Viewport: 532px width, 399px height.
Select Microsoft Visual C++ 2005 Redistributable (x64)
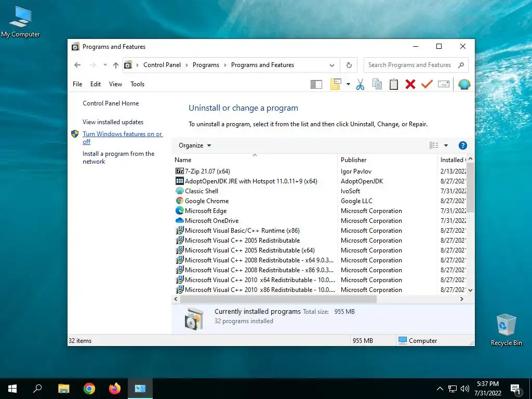249,250
